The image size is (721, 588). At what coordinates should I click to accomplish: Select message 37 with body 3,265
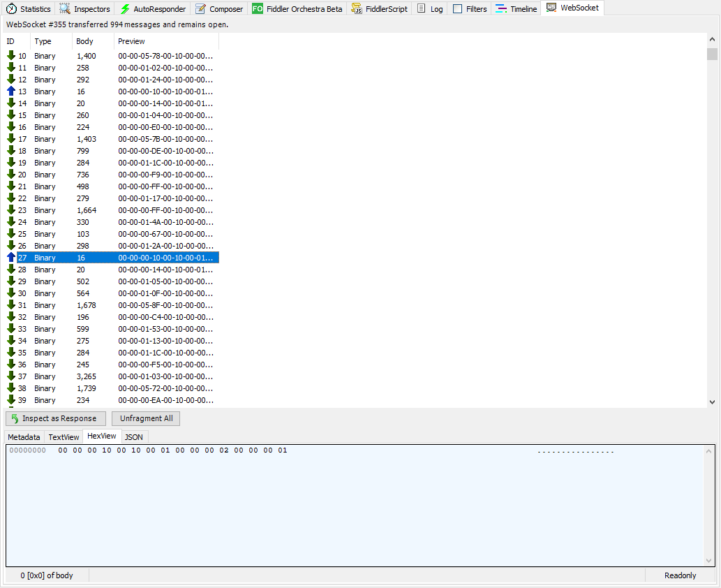pos(87,376)
